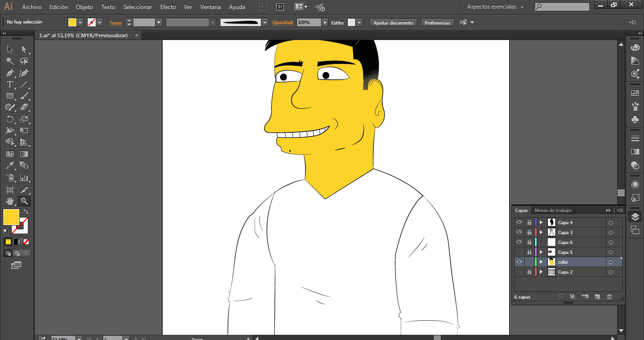Switch to the Mesas de trabajo tab

pos(553,210)
